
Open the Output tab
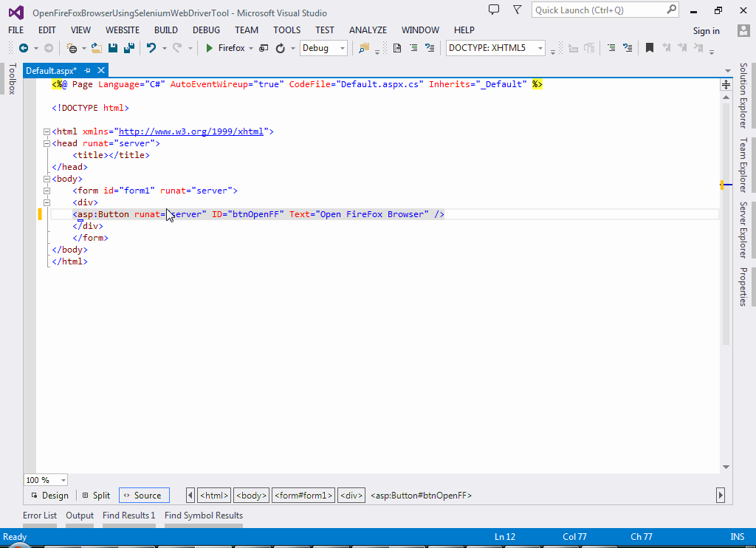(x=80, y=516)
